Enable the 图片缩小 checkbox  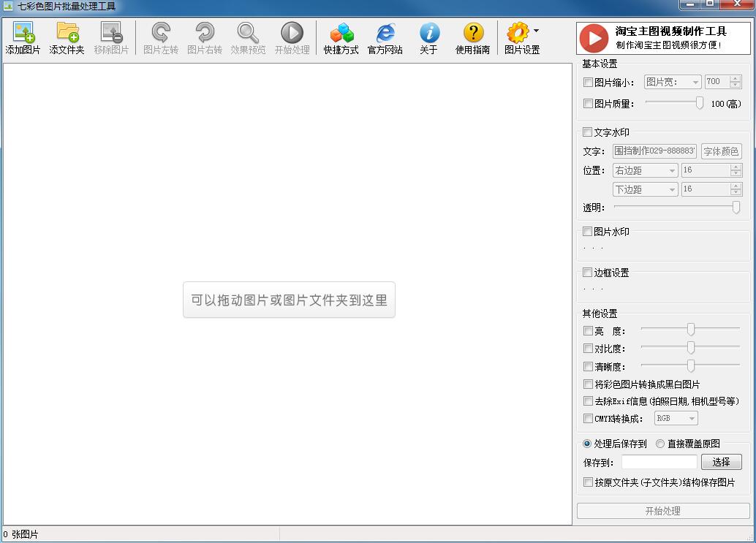coord(588,83)
